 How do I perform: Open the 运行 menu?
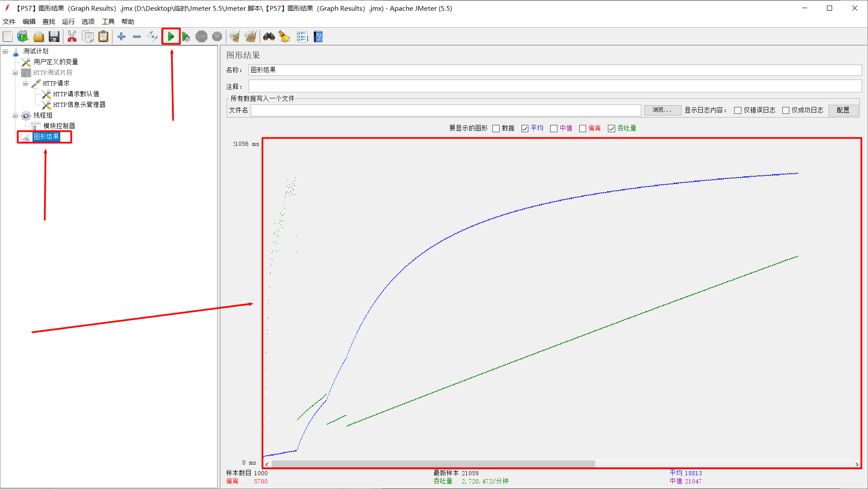pyautogui.click(x=68, y=22)
